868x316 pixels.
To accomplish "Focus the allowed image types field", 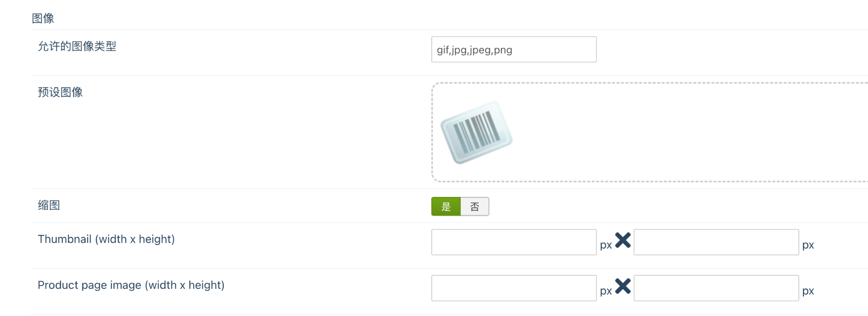I will pos(514,49).
